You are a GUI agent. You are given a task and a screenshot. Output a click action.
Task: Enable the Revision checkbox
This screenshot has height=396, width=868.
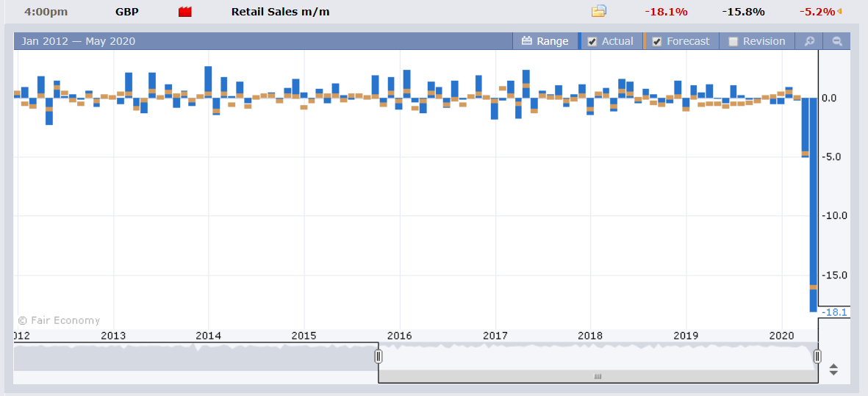point(733,41)
